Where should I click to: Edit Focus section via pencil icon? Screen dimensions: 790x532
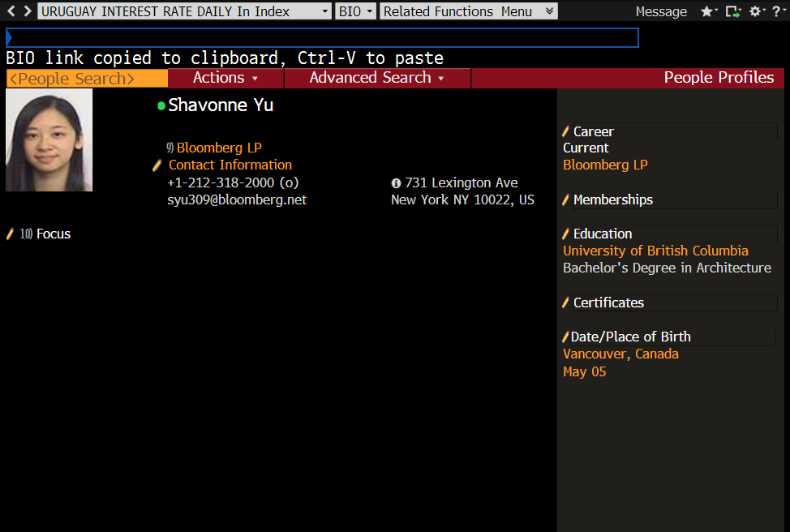tap(10, 234)
